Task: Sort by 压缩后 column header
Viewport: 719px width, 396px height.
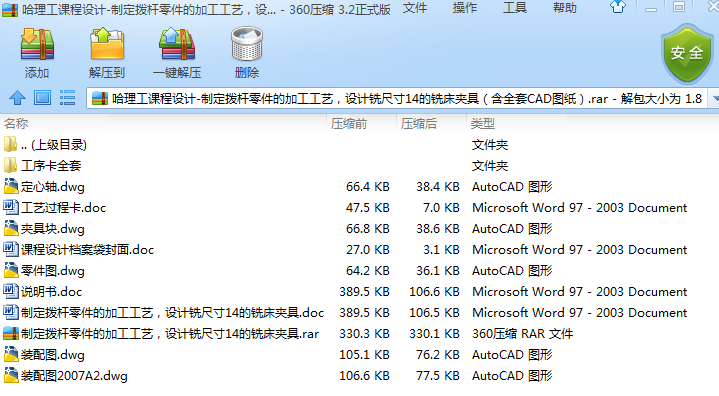Action: [419, 124]
